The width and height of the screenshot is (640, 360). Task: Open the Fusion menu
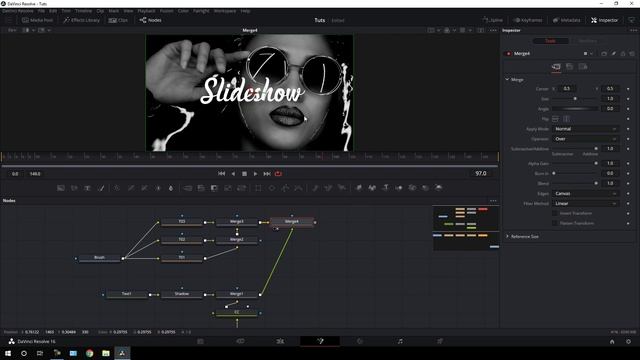coord(167,11)
